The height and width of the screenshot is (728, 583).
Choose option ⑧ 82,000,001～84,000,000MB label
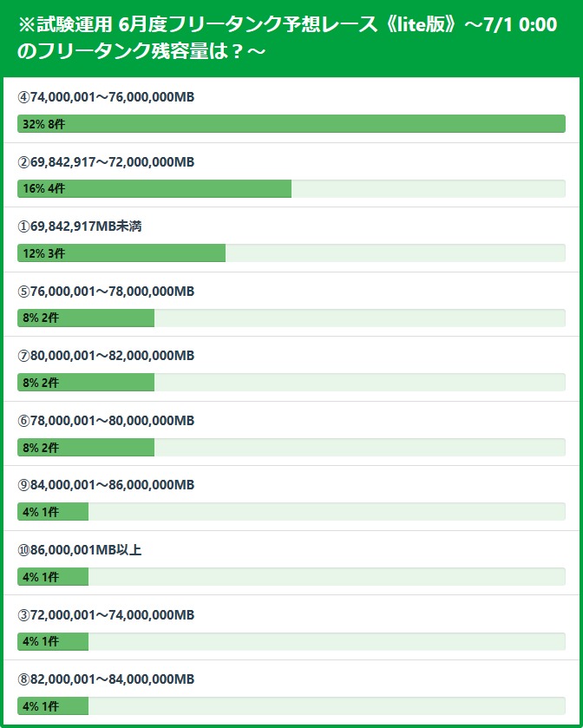click(106, 679)
